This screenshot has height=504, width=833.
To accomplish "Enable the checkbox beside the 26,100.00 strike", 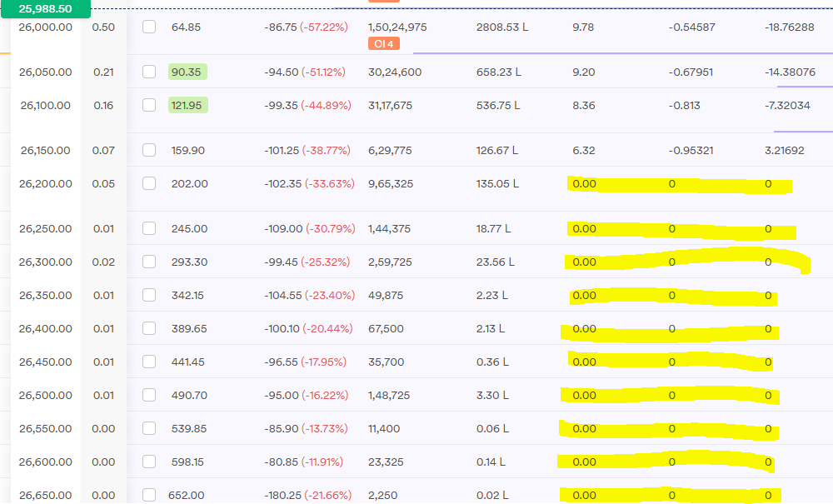I will click(x=149, y=105).
